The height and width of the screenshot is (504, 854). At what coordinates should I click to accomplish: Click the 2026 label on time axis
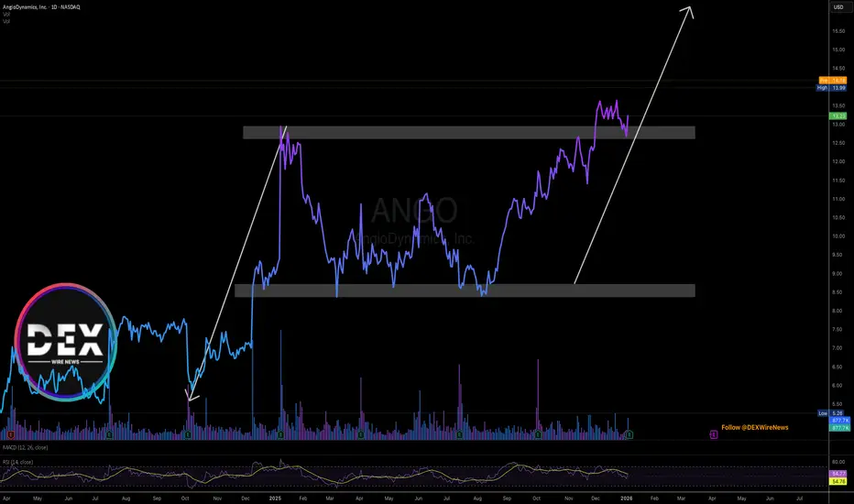click(627, 498)
